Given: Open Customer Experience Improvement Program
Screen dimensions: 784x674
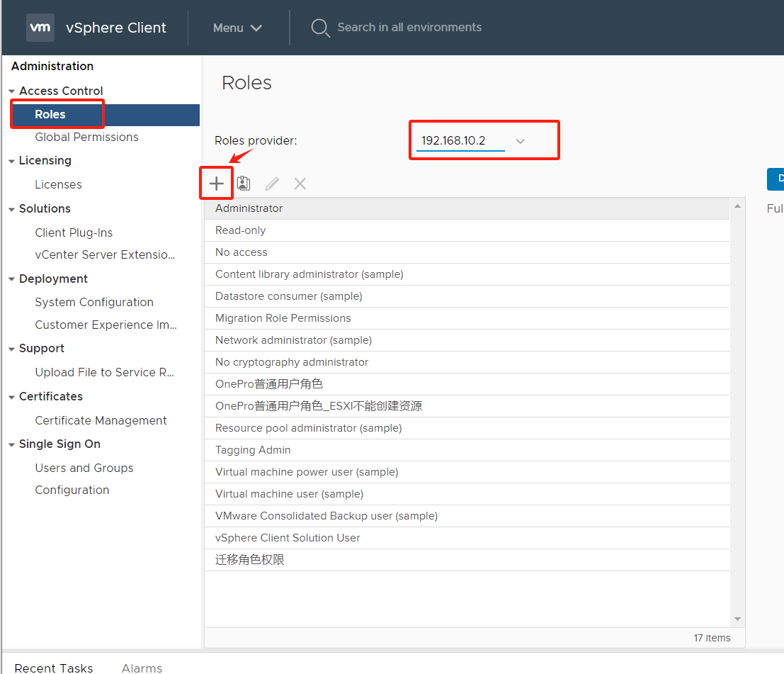Looking at the screenshot, I should pos(106,325).
